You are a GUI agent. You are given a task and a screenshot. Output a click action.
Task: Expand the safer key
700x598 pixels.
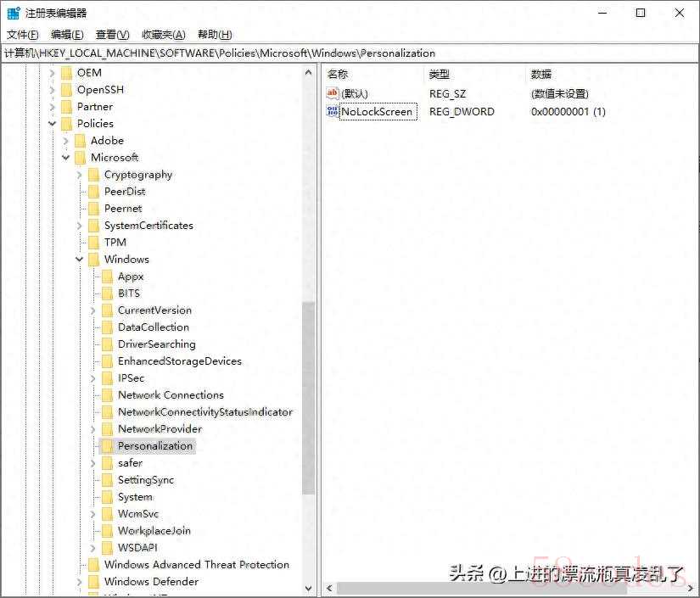coord(92,463)
